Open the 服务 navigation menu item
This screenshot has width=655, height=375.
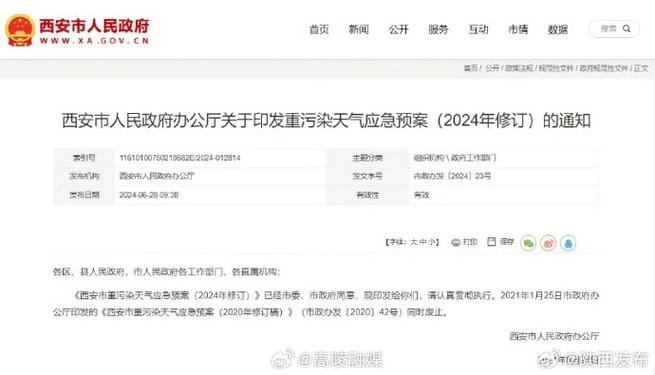tap(438, 29)
